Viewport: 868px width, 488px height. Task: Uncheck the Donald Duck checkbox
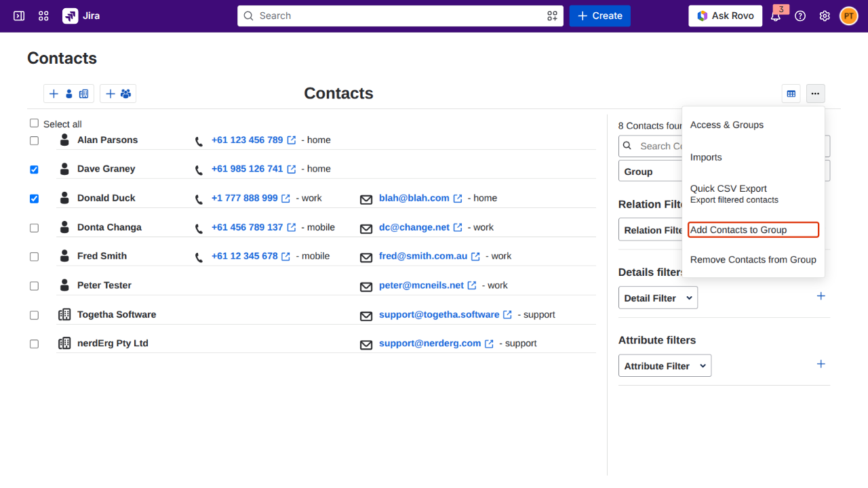34,199
